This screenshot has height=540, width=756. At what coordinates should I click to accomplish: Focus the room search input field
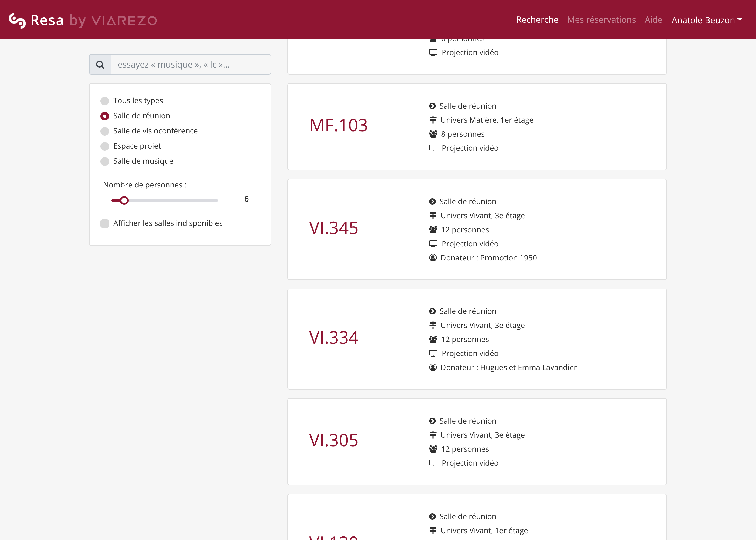coord(191,65)
